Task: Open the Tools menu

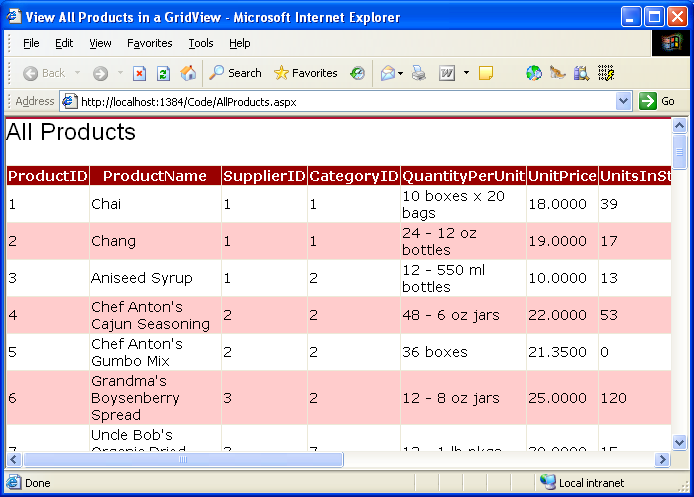Action: (201, 43)
